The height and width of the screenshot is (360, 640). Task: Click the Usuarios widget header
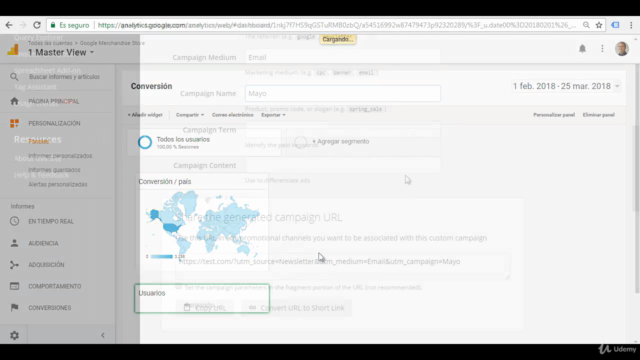152,293
